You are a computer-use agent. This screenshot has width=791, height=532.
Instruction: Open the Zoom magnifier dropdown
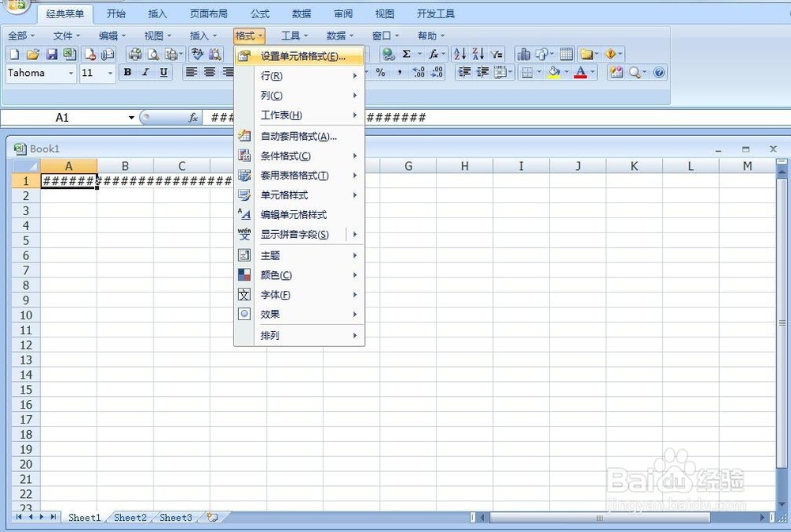point(644,73)
